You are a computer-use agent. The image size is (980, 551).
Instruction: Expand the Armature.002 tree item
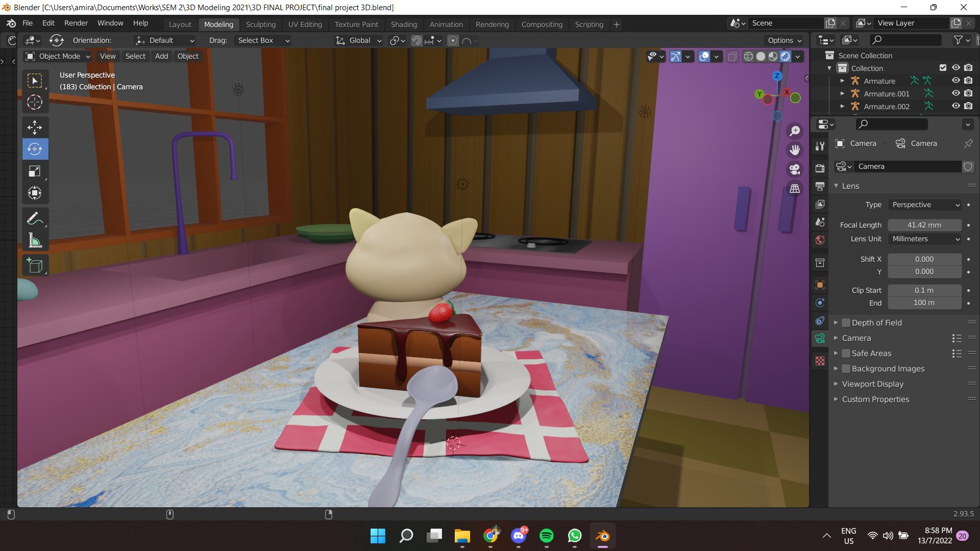[x=842, y=106]
